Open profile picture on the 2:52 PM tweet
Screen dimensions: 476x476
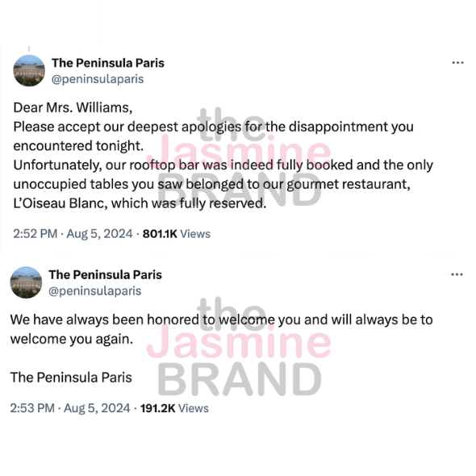(x=29, y=71)
